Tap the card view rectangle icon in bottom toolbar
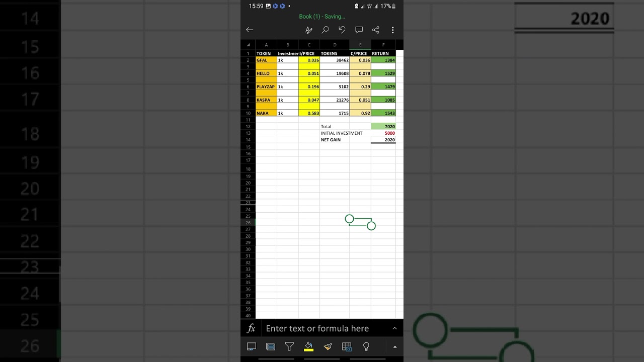 point(252,346)
